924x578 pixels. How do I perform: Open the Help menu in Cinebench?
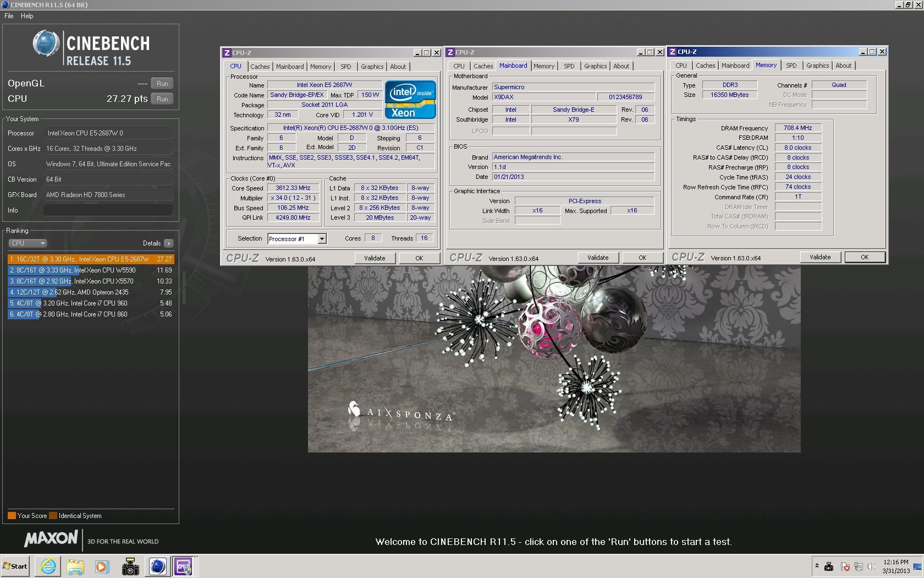(x=27, y=16)
